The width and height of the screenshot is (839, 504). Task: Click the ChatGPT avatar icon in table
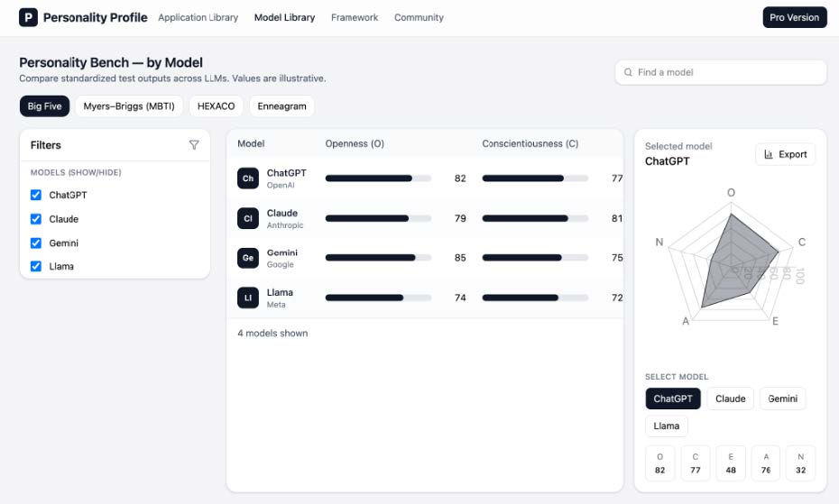248,179
